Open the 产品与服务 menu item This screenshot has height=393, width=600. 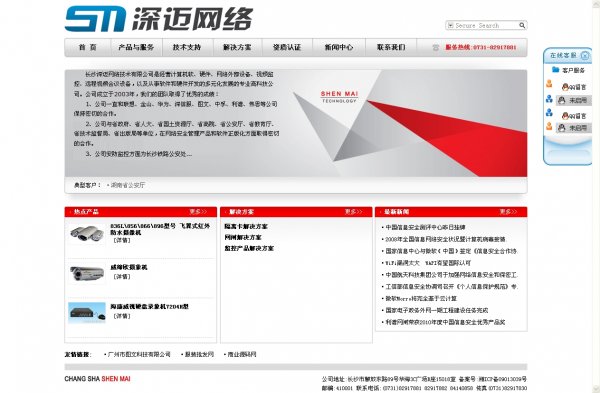pos(136,47)
